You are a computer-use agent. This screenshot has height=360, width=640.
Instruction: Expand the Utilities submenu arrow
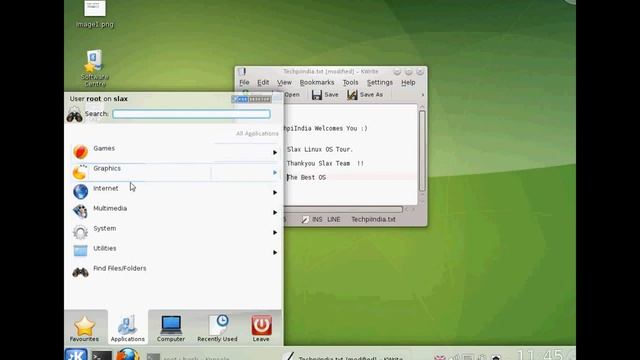275,252
